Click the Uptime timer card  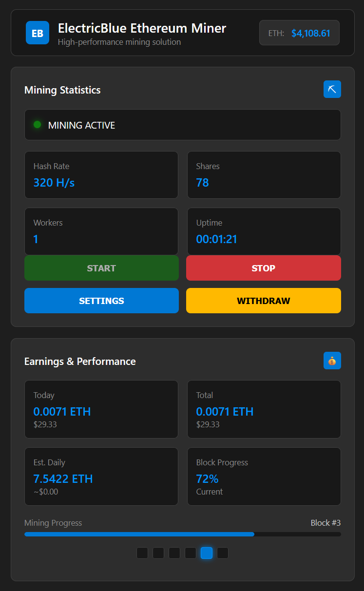[x=264, y=231]
